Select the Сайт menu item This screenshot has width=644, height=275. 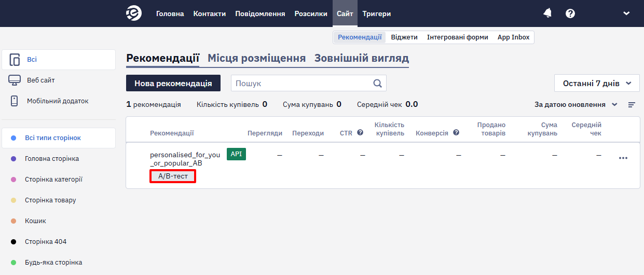345,13
